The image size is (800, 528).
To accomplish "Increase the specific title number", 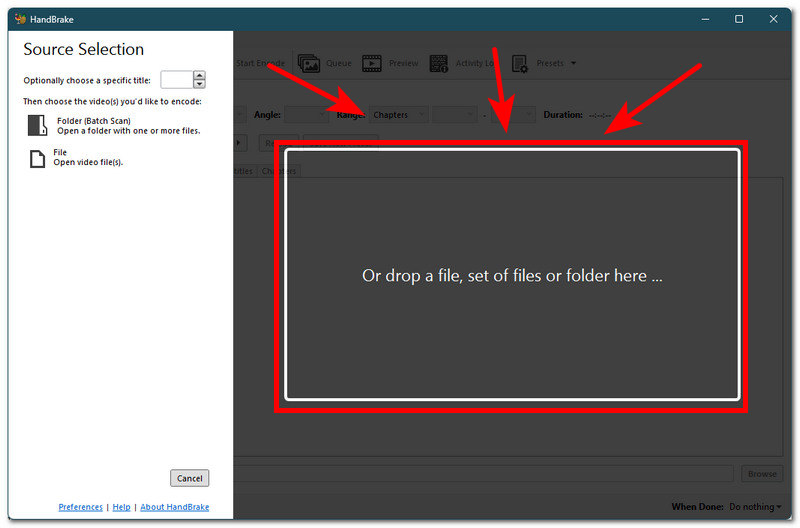I will [199, 75].
